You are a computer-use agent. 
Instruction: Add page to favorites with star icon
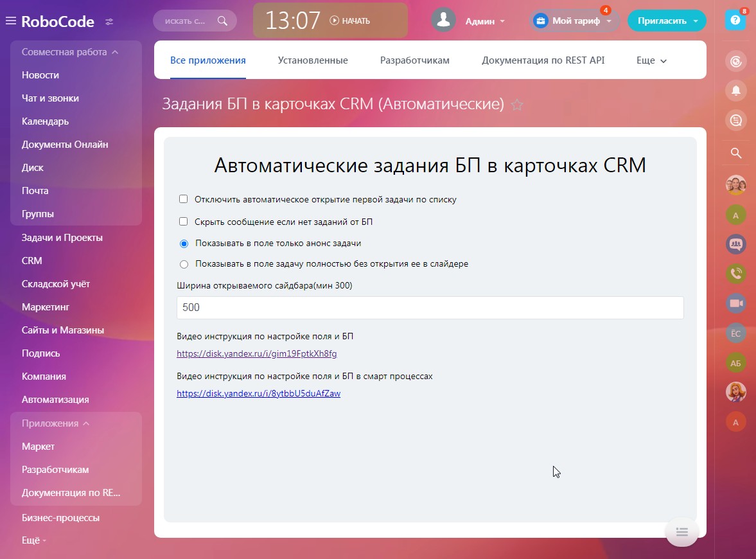click(517, 105)
